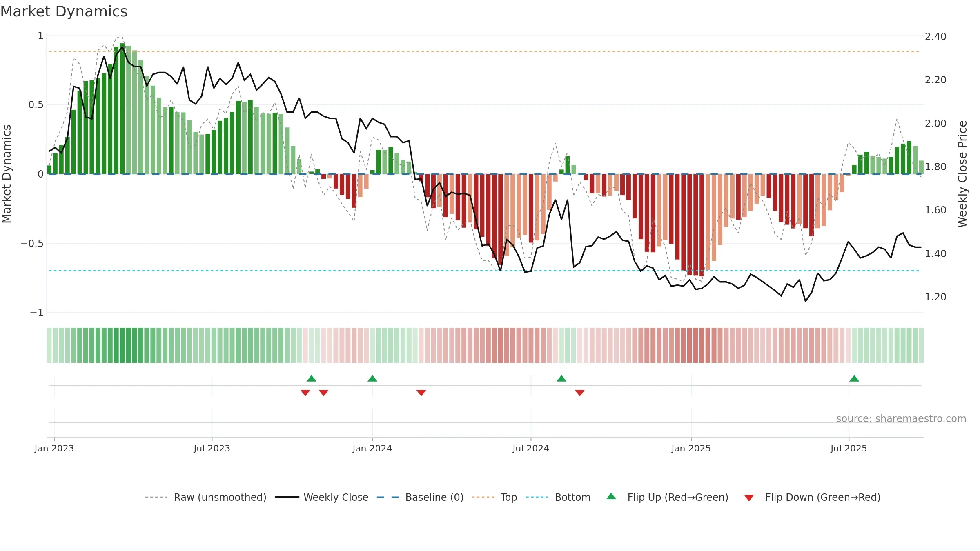Select the green flip-up marker after Jul 2024
Screen dimensions: 980x551
tap(561, 378)
